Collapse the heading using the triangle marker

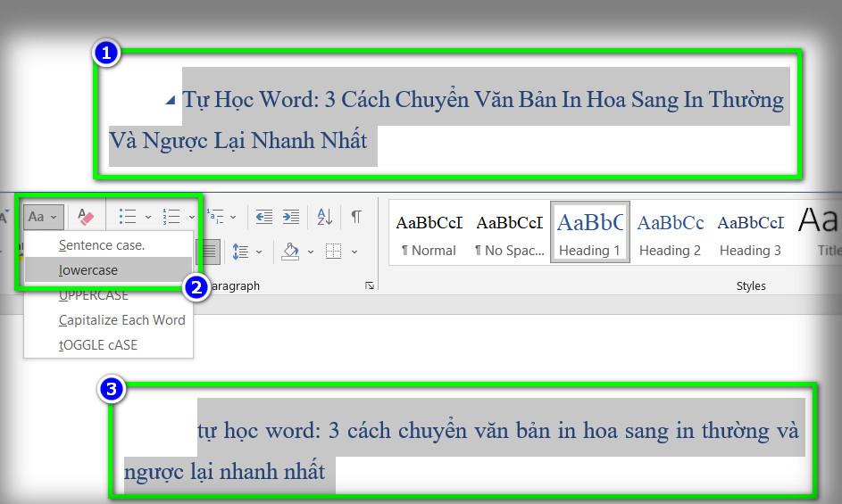pyautogui.click(x=171, y=100)
